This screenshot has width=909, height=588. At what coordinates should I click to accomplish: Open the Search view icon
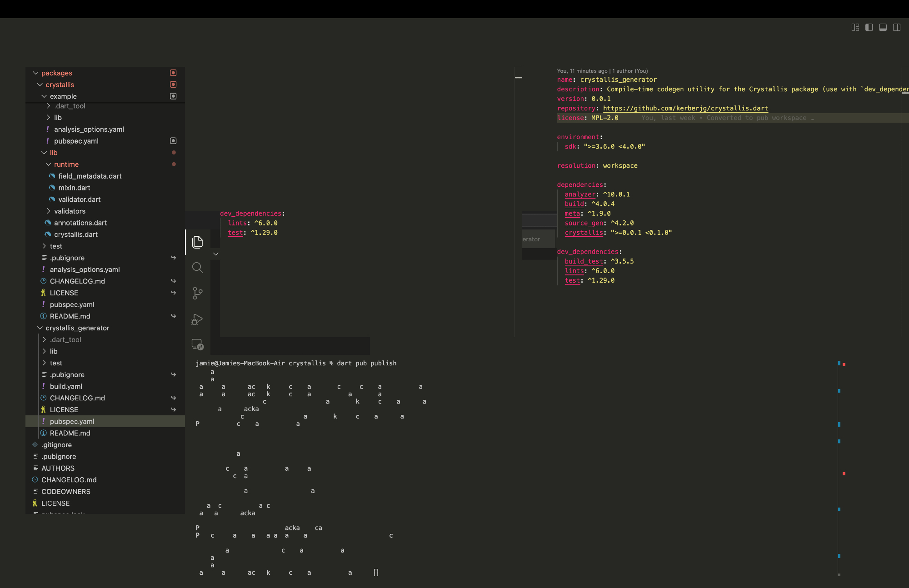[x=197, y=268]
